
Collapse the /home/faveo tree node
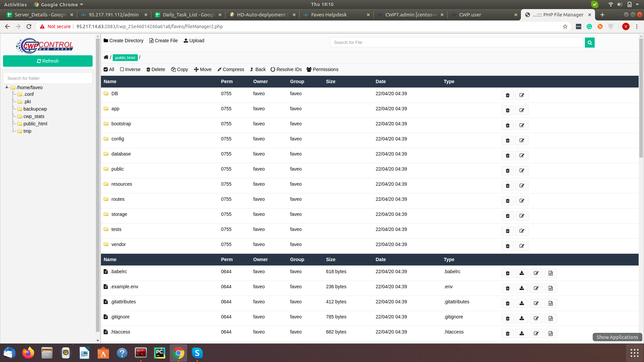pyautogui.click(x=7, y=87)
